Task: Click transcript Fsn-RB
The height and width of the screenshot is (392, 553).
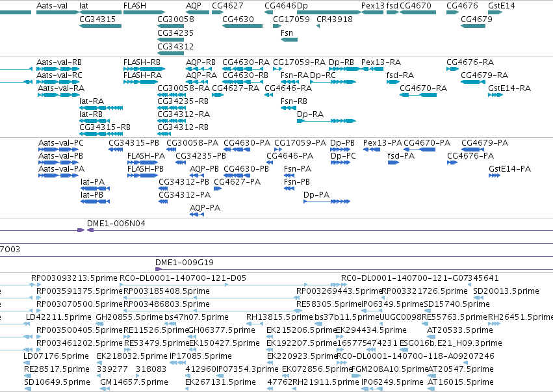Action: coord(294,101)
